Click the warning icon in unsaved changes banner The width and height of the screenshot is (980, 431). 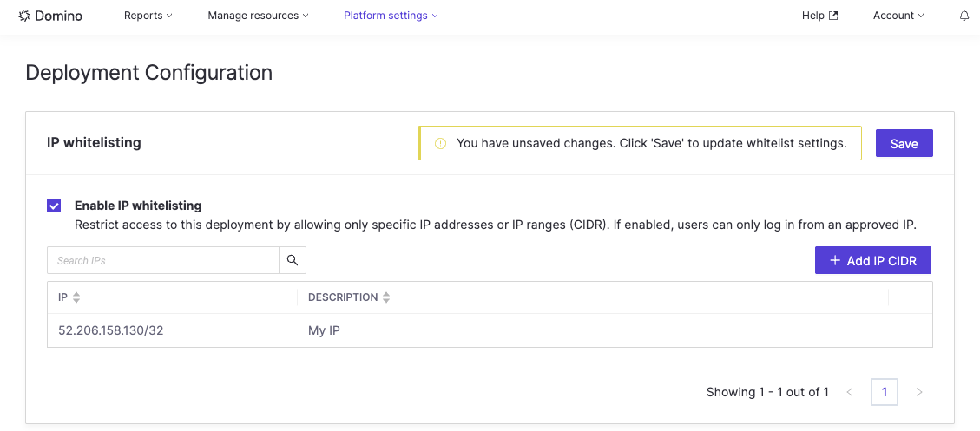pyautogui.click(x=441, y=144)
